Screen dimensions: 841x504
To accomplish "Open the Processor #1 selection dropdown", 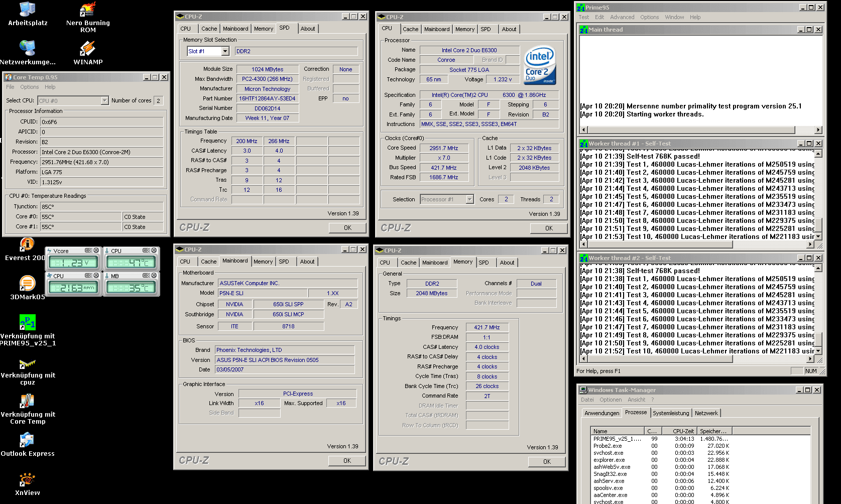I will (469, 199).
